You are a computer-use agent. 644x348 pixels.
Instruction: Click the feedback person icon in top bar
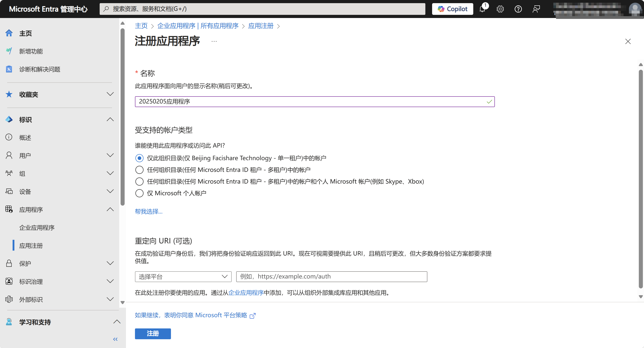click(x=536, y=9)
